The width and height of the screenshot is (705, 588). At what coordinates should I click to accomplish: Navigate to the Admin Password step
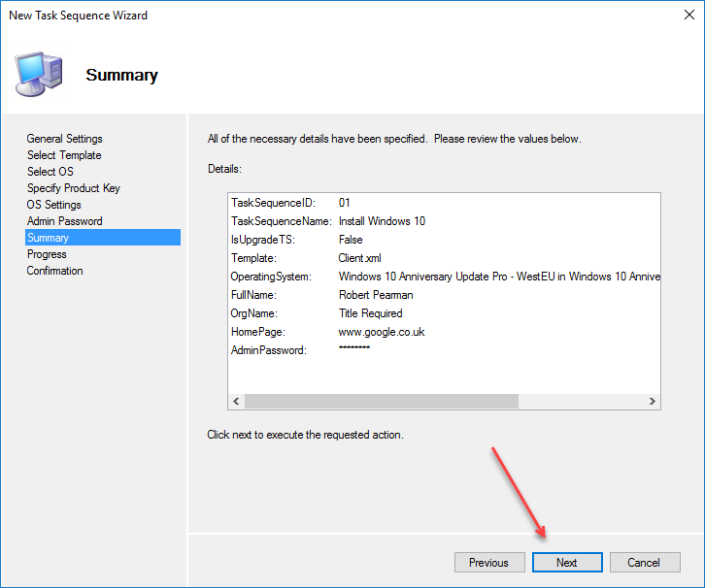(x=64, y=221)
